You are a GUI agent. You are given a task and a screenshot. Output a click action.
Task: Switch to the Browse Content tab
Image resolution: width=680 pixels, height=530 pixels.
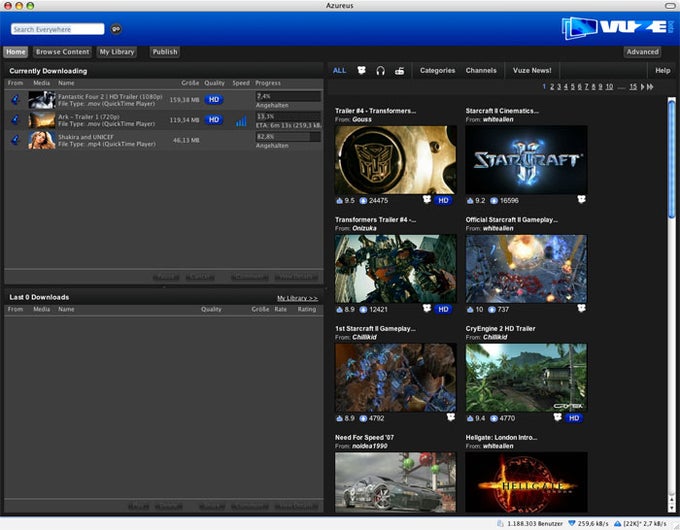(62, 52)
